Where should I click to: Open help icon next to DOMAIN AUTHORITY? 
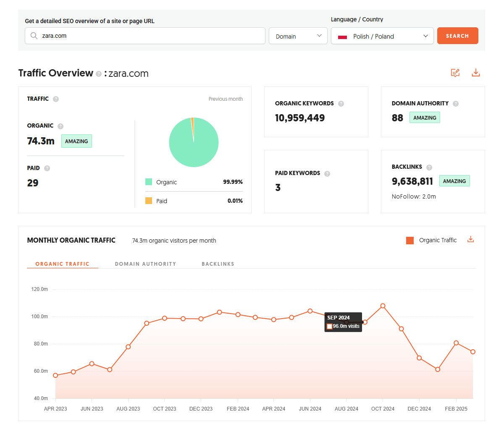456,104
